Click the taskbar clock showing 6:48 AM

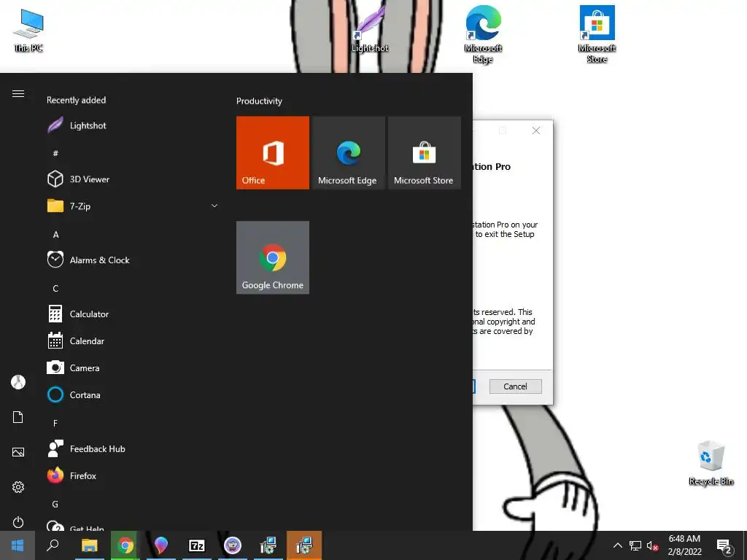click(x=684, y=545)
